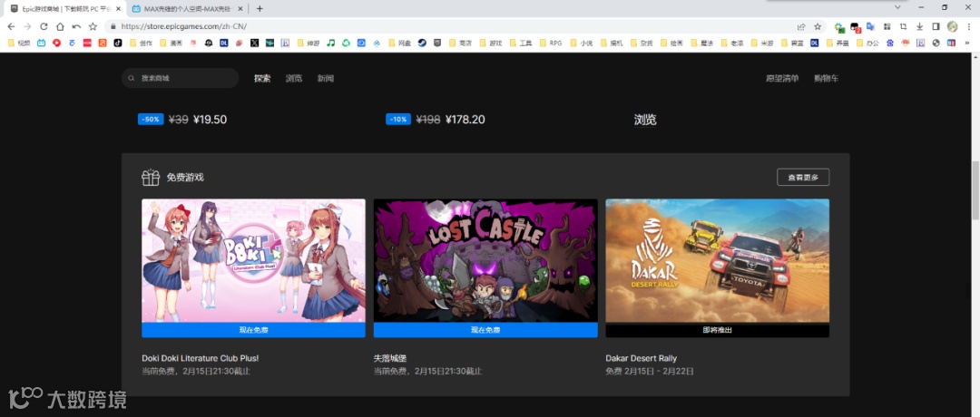This screenshot has height=417, width=980.
Task: Click the browser address bar URL
Action: [x=183, y=26]
